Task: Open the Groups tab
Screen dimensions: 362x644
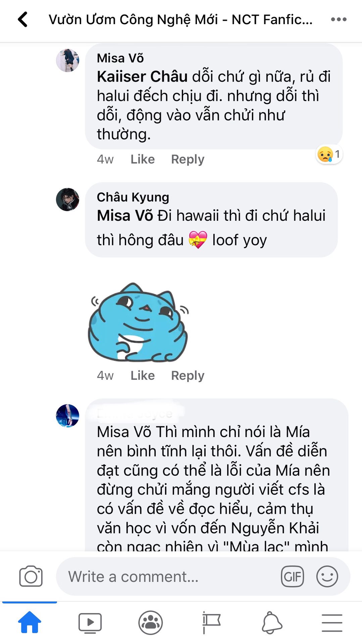Action: tap(150, 623)
